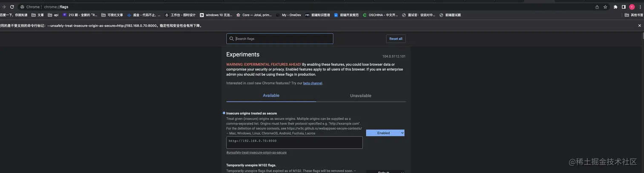Image resolution: width=644 pixels, height=173 pixels.
Task: Open the 前端开发规范 bookmark
Action: (346, 15)
